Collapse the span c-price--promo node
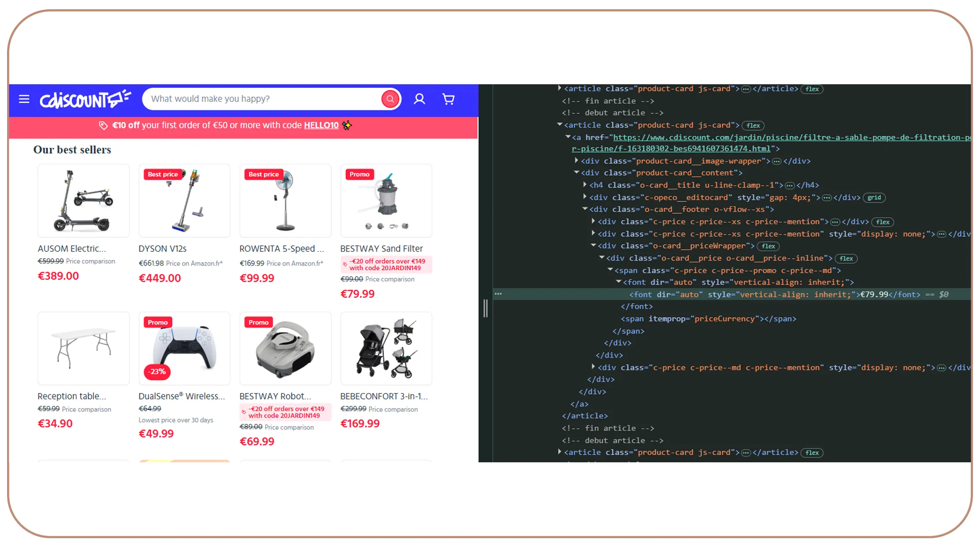980x547 pixels. tap(610, 270)
